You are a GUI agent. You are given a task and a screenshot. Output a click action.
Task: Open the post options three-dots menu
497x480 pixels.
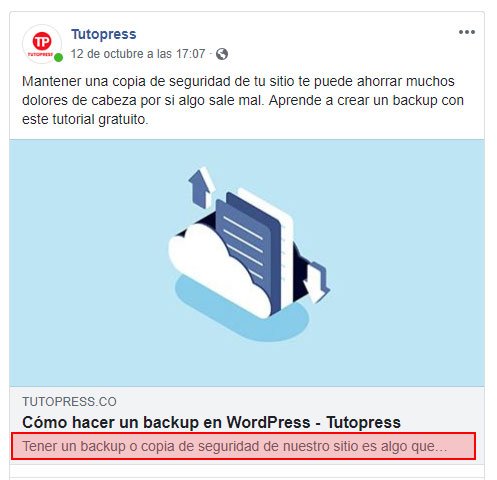tap(467, 32)
